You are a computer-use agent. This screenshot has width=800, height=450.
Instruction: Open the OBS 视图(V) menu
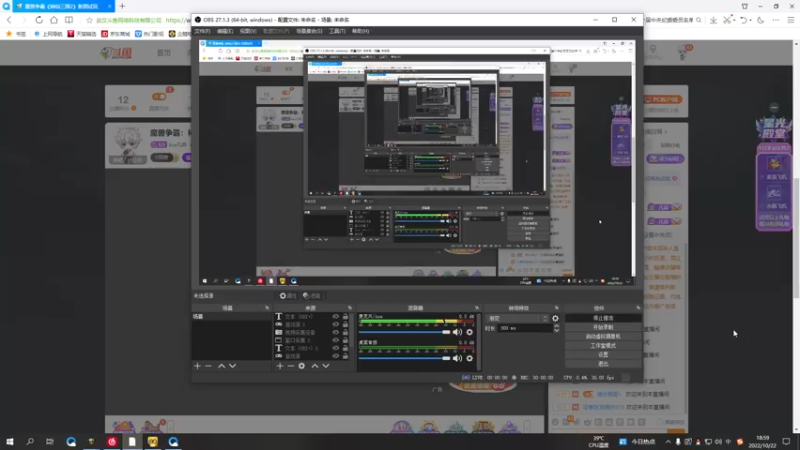point(248,31)
